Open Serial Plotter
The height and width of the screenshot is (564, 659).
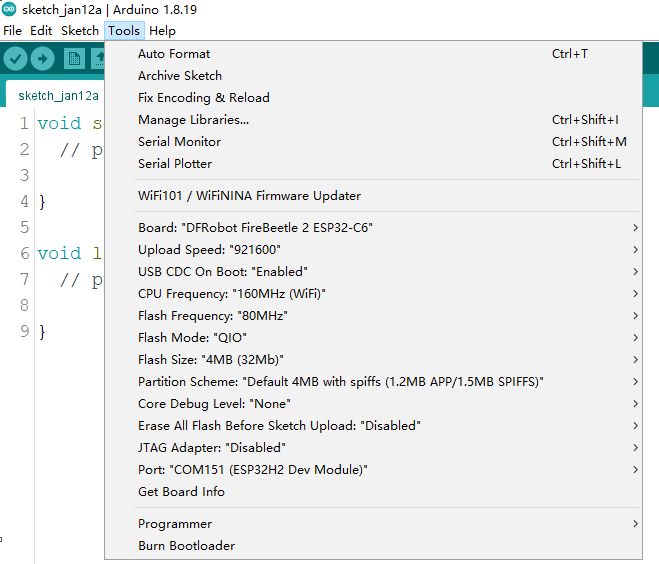[373, 163]
